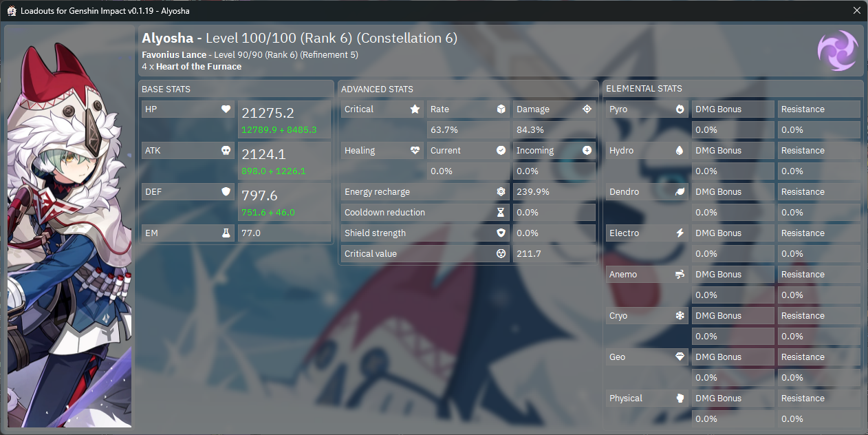Click the Hydro row Resistance label
868x435 pixels.
819,151
